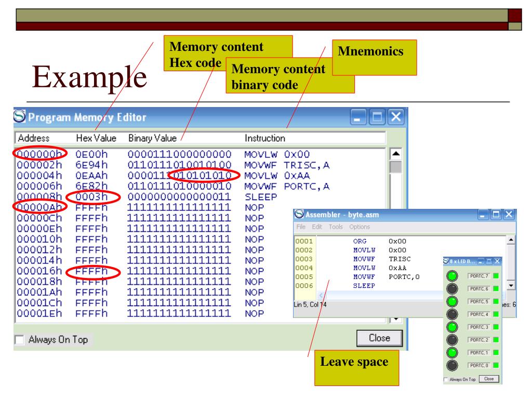This screenshot has width=532, height=399.
Task: Click the PORTC, 6 LED indicator
Action: (x=452, y=289)
